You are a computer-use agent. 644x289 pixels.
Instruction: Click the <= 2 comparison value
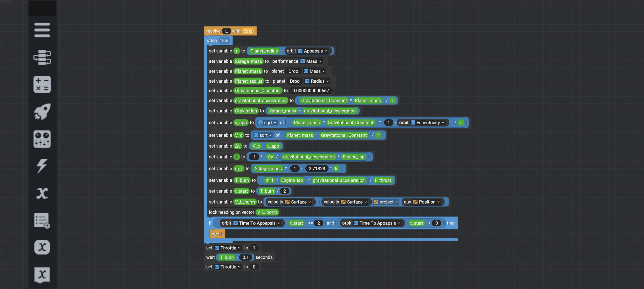click(x=318, y=223)
